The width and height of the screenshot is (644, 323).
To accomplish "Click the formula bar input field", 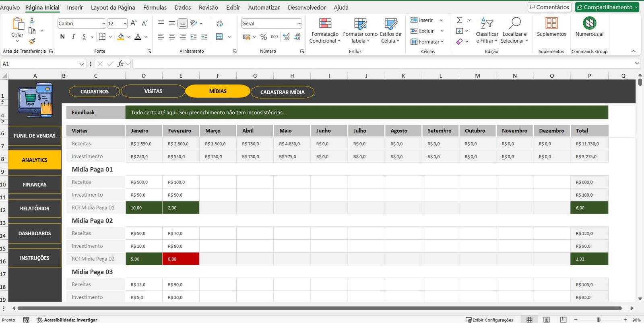I will [382, 64].
